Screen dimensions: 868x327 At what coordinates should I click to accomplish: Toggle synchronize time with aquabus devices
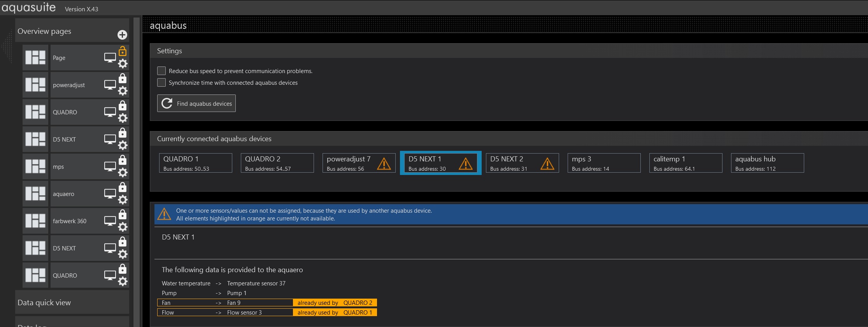click(x=161, y=82)
